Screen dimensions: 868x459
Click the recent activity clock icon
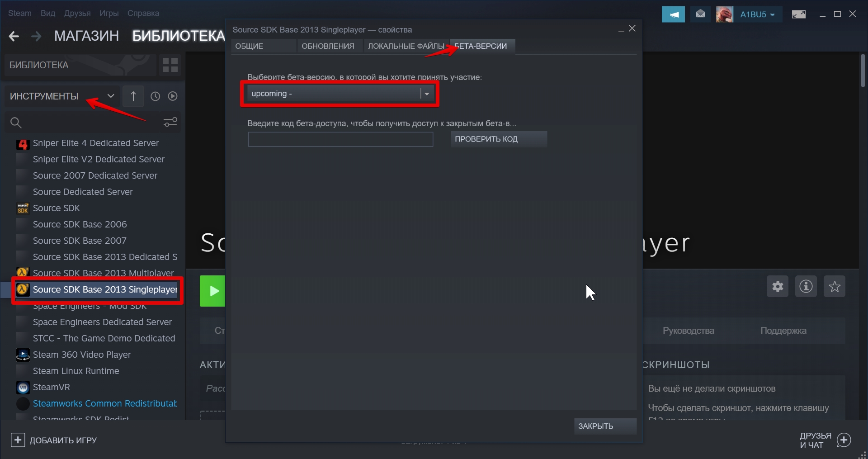pos(156,96)
